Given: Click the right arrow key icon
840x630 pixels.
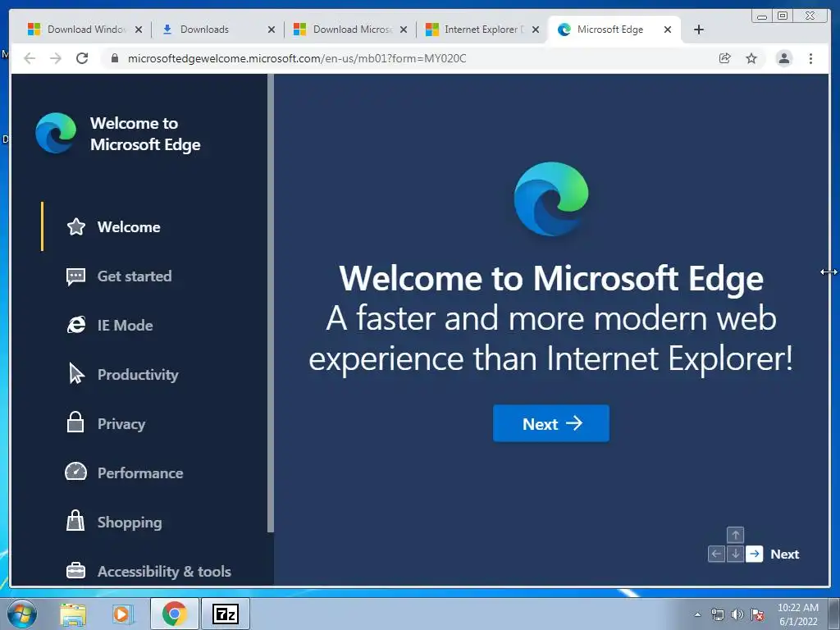Looking at the screenshot, I should 755,554.
